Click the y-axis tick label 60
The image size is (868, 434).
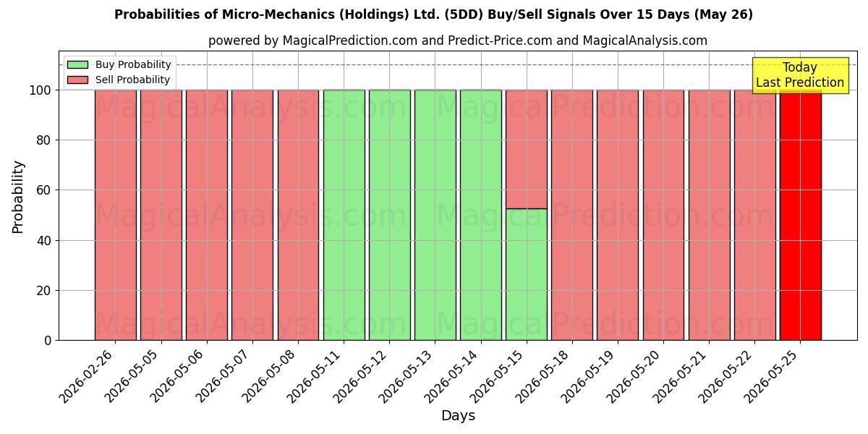click(x=45, y=190)
